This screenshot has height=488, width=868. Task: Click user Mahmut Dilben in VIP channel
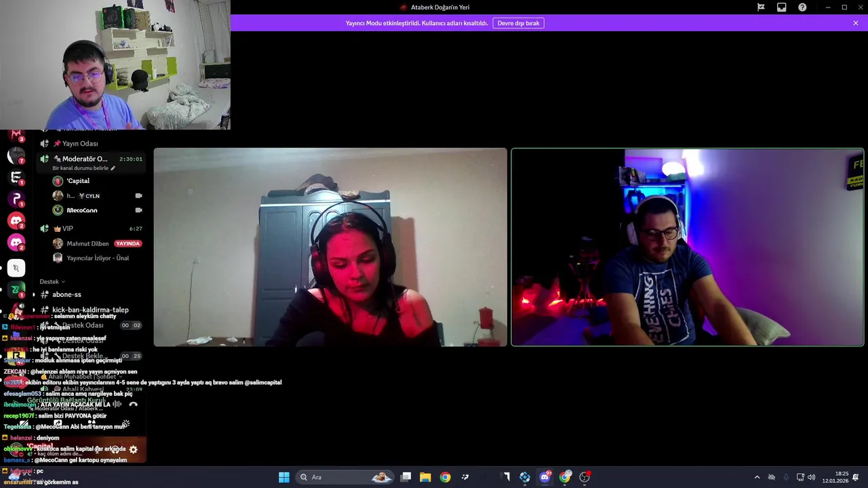coord(87,243)
